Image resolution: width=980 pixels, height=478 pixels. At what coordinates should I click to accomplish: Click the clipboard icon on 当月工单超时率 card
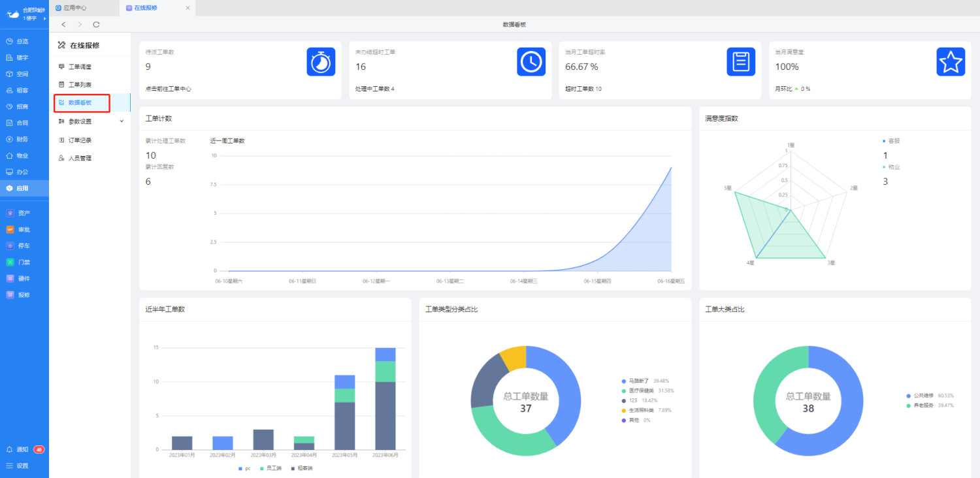[x=740, y=62]
